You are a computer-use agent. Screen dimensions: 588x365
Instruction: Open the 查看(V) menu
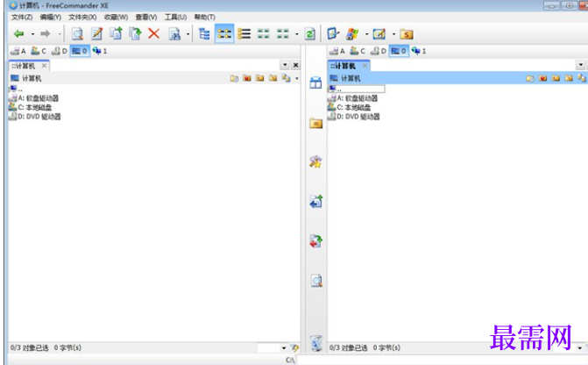point(145,18)
